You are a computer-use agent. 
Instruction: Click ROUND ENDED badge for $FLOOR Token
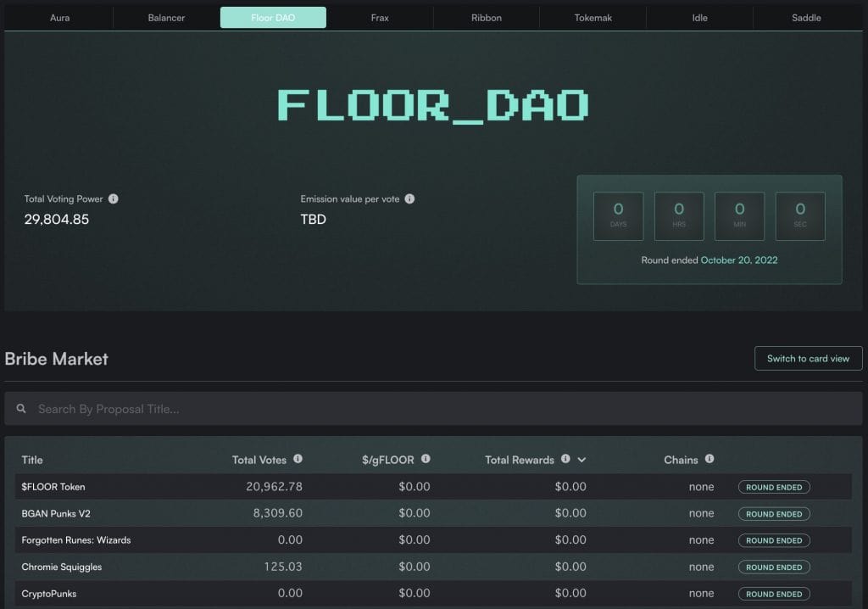(x=774, y=487)
